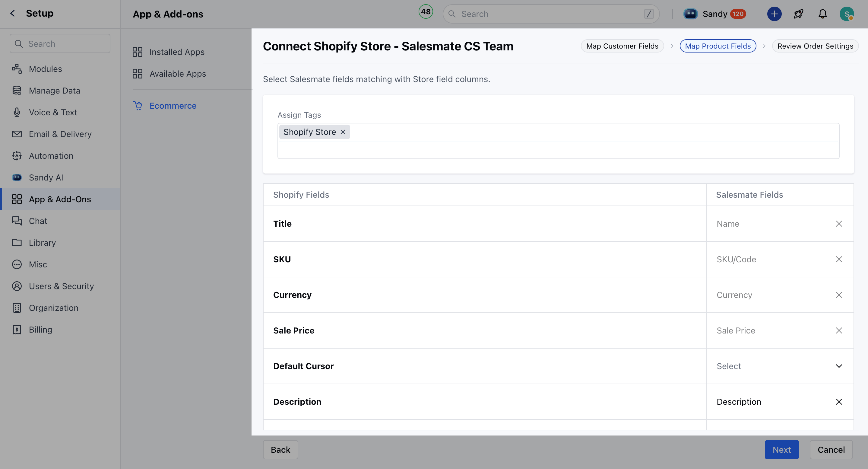The width and height of the screenshot is (868, 469).
Task: Click the Default Cursor row label
Action: tap(303, 366)
